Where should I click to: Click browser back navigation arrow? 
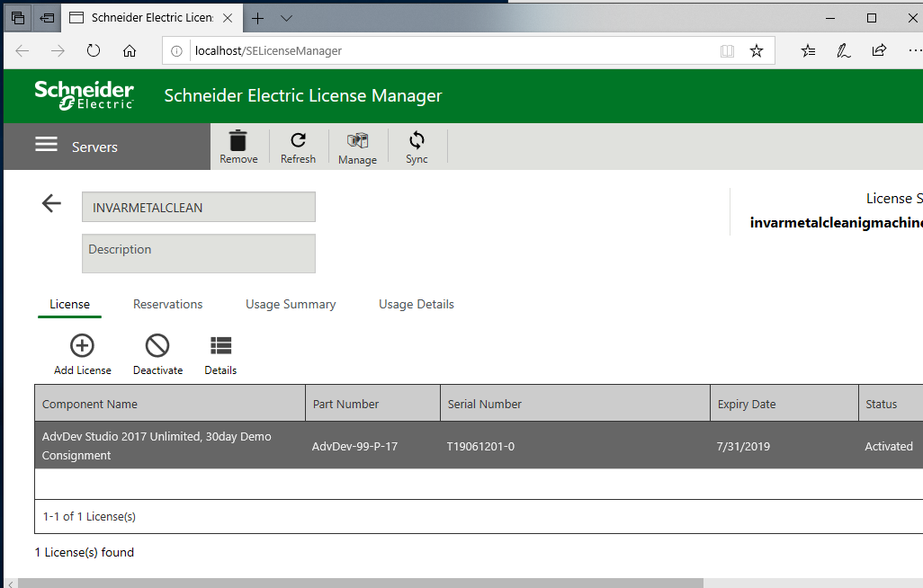click(22, 50)
